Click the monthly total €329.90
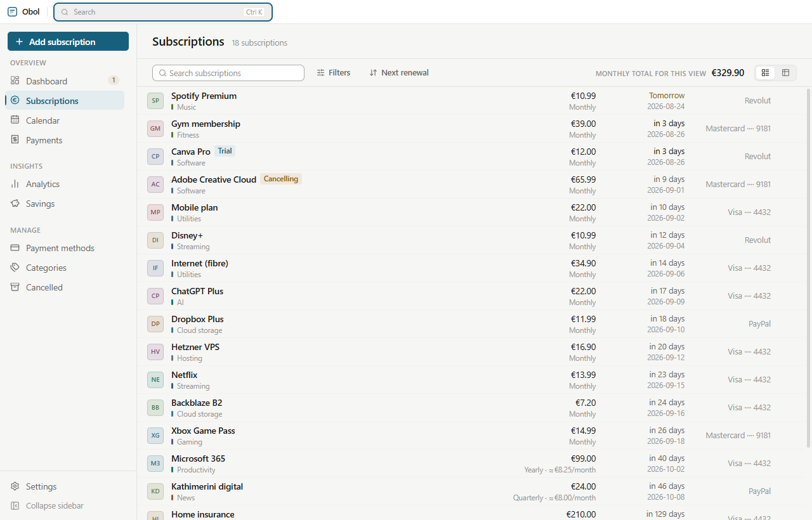The height and width of the screenshot is (520, 812). pos(728,73)
